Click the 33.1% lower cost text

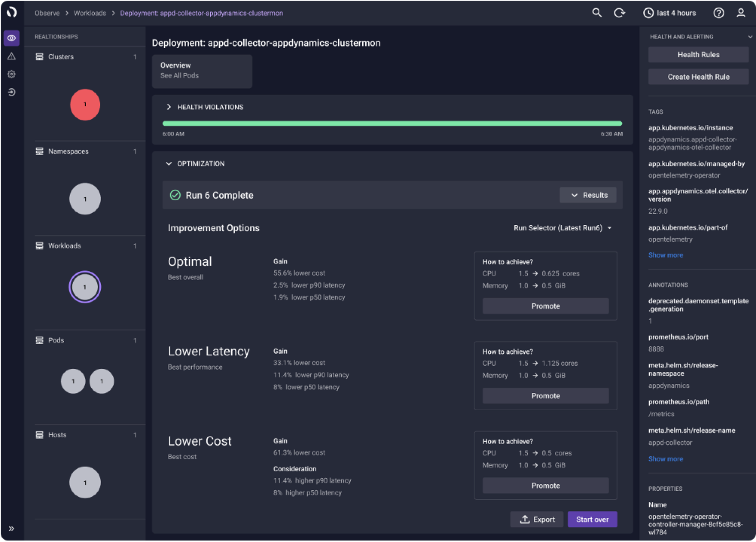click(299, 362)
